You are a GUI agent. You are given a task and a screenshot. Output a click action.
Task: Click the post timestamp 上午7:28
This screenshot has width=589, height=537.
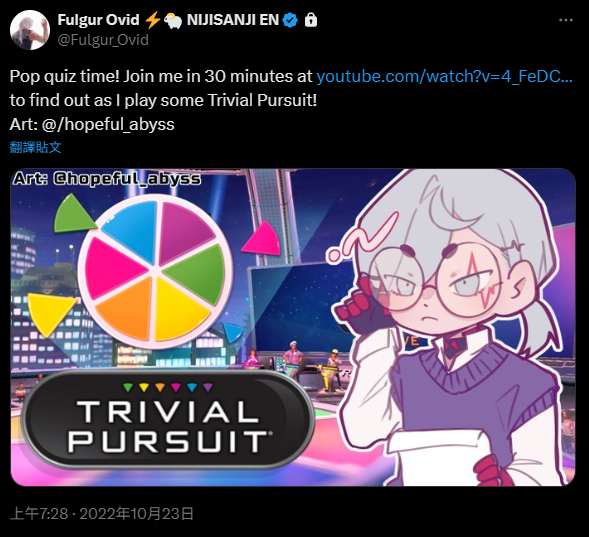tap(39, 514)
